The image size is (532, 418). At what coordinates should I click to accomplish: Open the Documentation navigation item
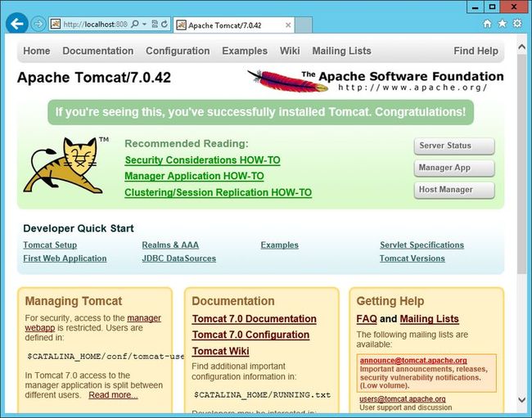pyautogui.click(x=97, y=51)
